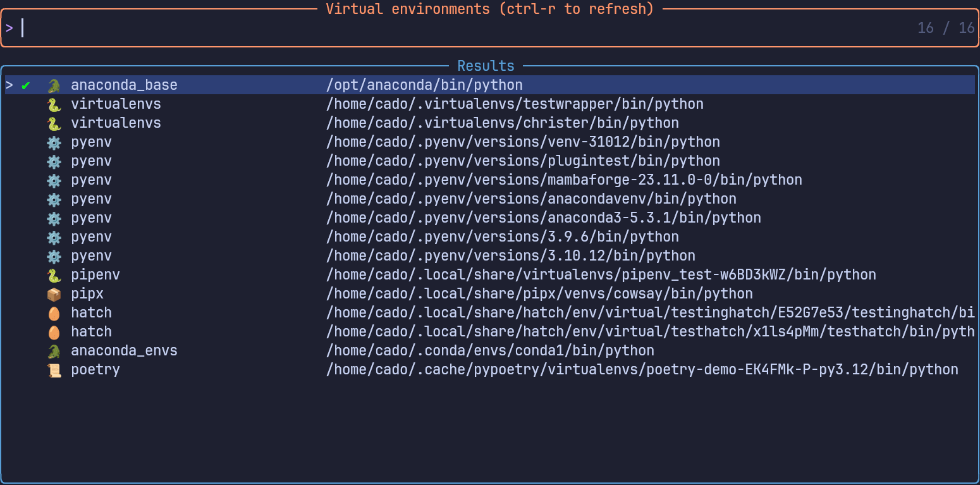This screenshot has width=980, height=485.
Task: Click the virtualenvs label on christer row
Action: pos(116,123)
